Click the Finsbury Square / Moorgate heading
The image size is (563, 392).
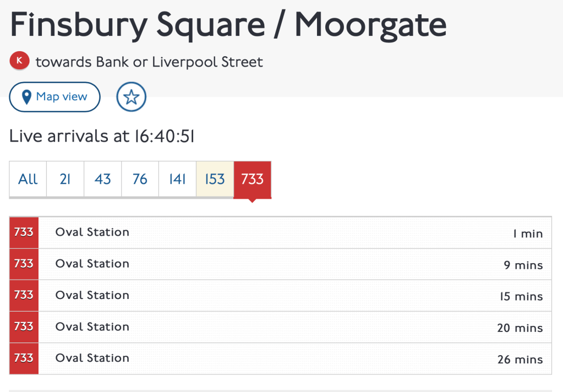click(x=228, y=24)
